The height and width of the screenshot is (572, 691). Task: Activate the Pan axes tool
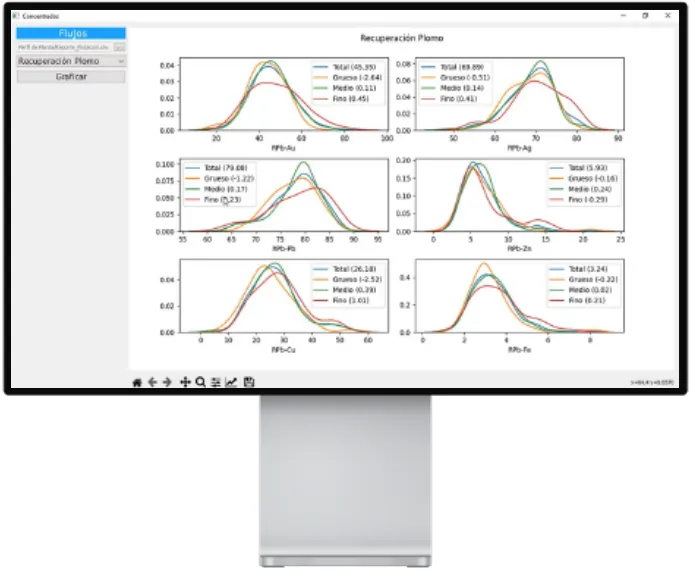185,381
